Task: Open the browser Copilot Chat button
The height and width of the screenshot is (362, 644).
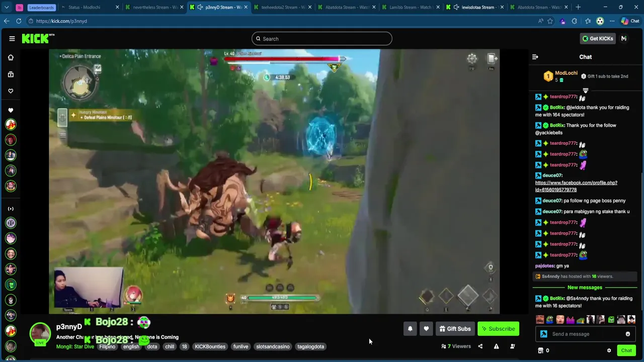Action: click(x=630, y=21)
